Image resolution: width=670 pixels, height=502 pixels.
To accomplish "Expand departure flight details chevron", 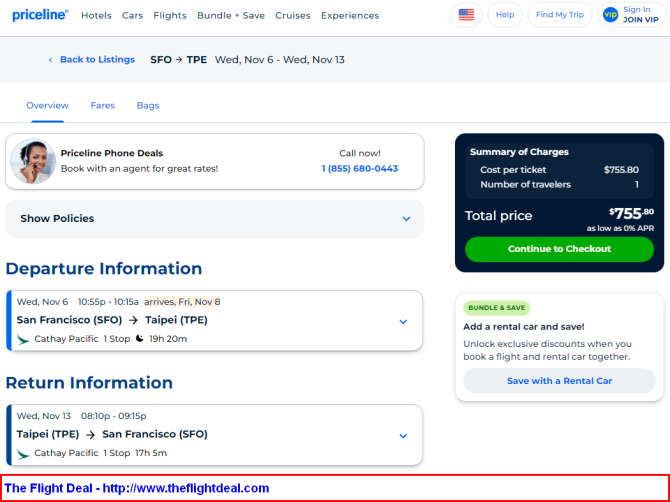I will click(x=403, y=321).
